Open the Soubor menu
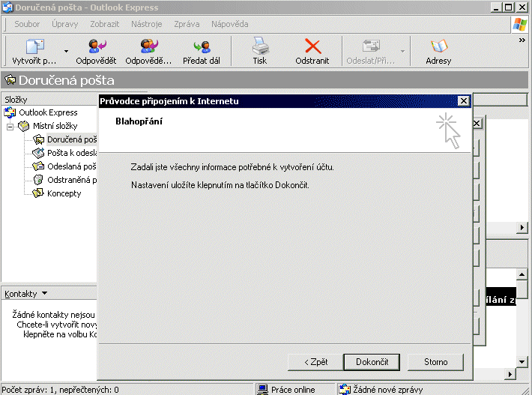Viewport: 532px width, 395px height. 27,24
